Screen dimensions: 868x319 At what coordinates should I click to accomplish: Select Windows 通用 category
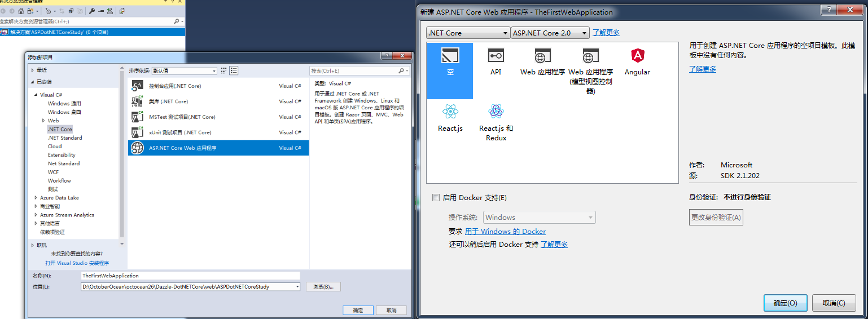64,103
